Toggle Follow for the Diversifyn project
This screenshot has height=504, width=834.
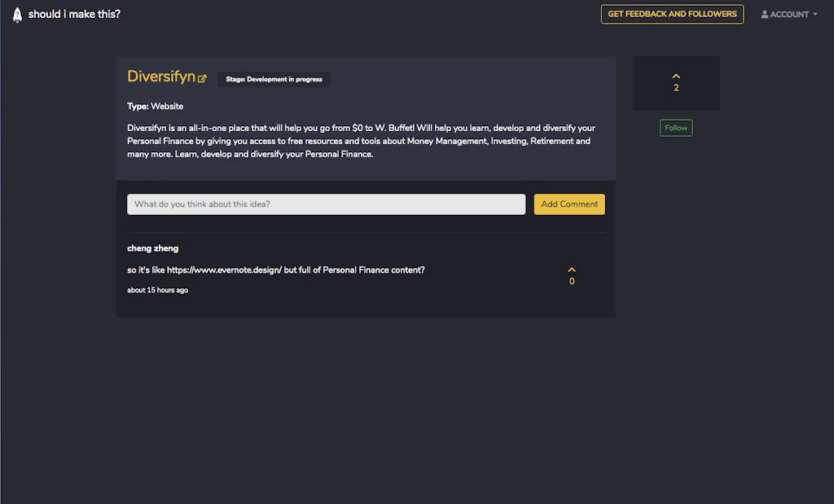coord(675,127)
